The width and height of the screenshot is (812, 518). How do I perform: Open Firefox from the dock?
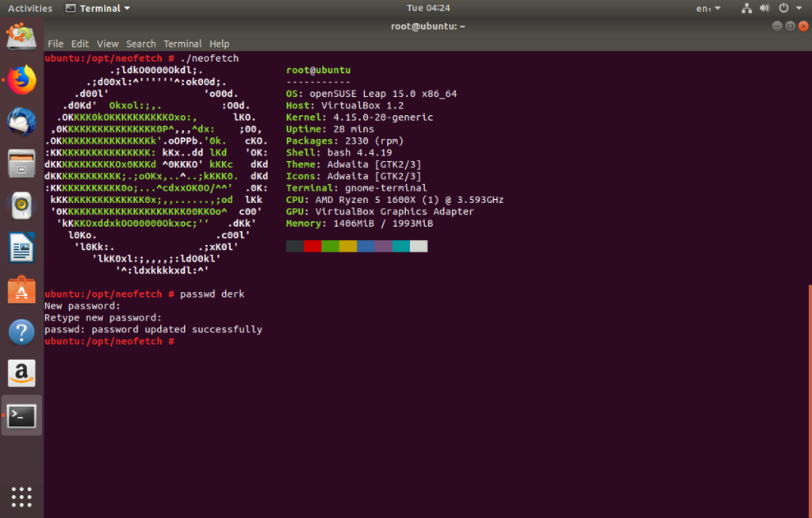click(x=21, y=79)
